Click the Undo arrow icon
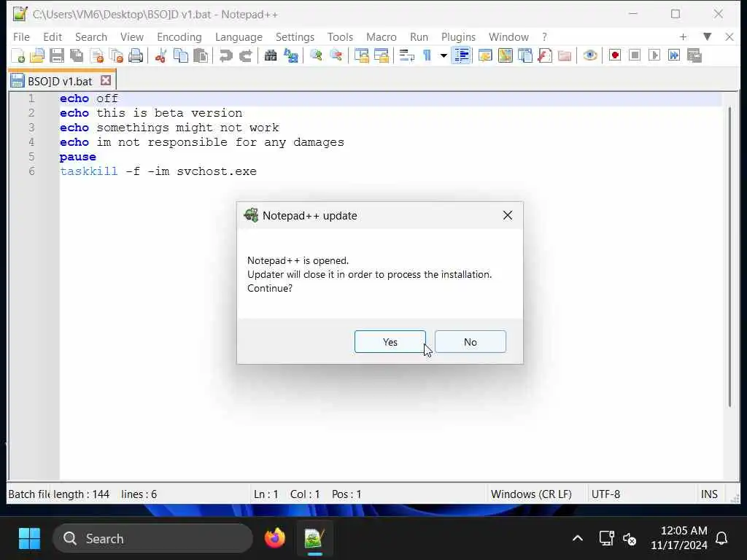The height and width of the screenshot is (560, 747). click(225, 55)
